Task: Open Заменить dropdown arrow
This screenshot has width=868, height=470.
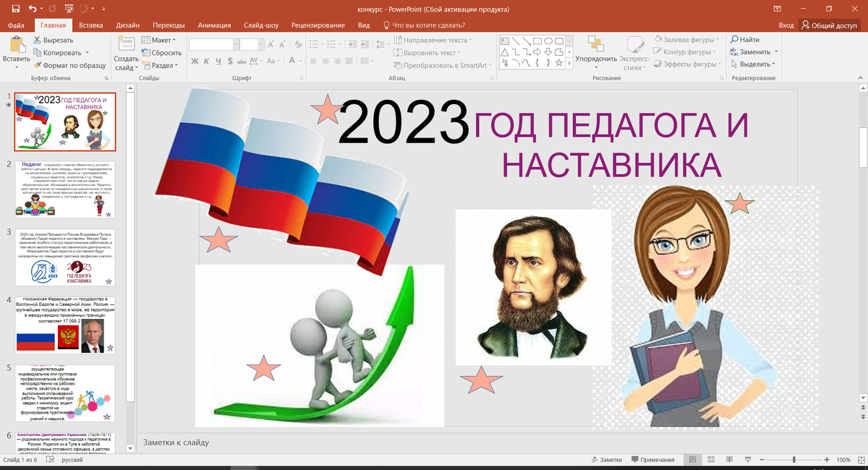Action: pos(775,52)
